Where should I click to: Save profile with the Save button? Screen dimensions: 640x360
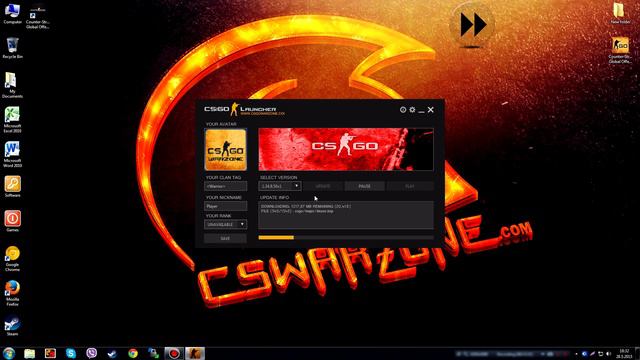[225, 238]
